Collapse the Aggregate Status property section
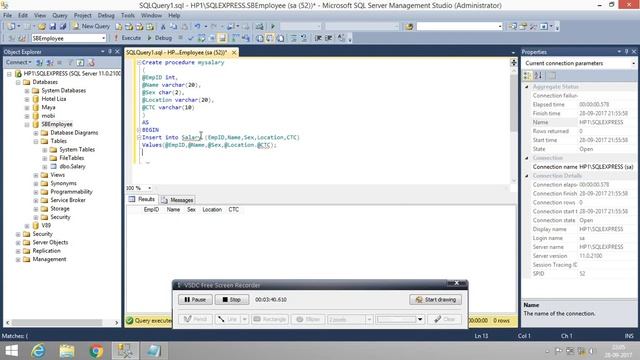 (527, 87)
